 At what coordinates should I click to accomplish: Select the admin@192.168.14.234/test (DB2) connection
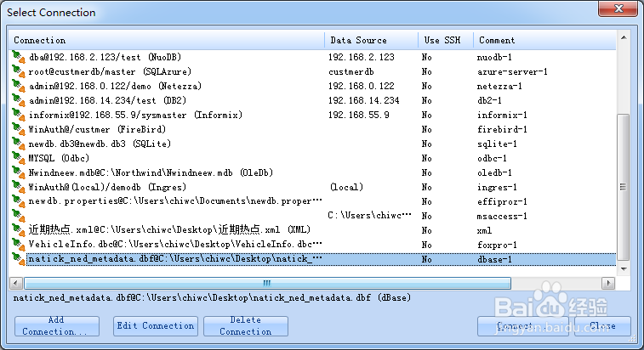(x=107, y=100)
